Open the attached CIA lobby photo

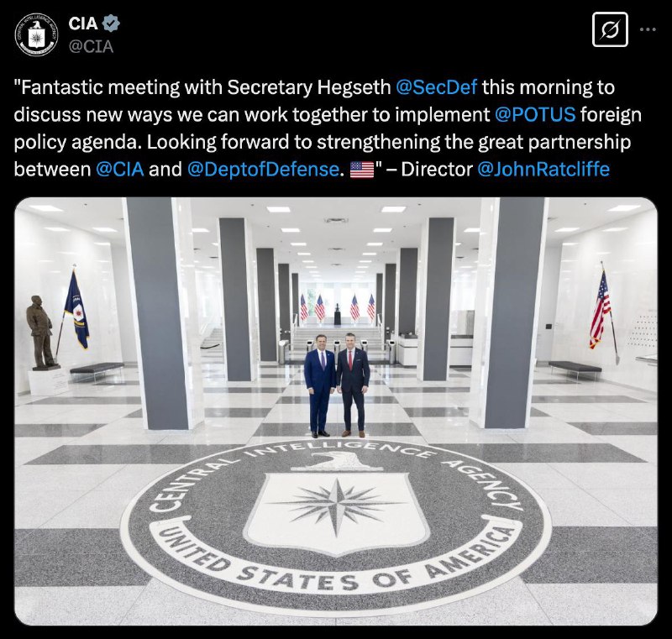(x=336, y=411)
